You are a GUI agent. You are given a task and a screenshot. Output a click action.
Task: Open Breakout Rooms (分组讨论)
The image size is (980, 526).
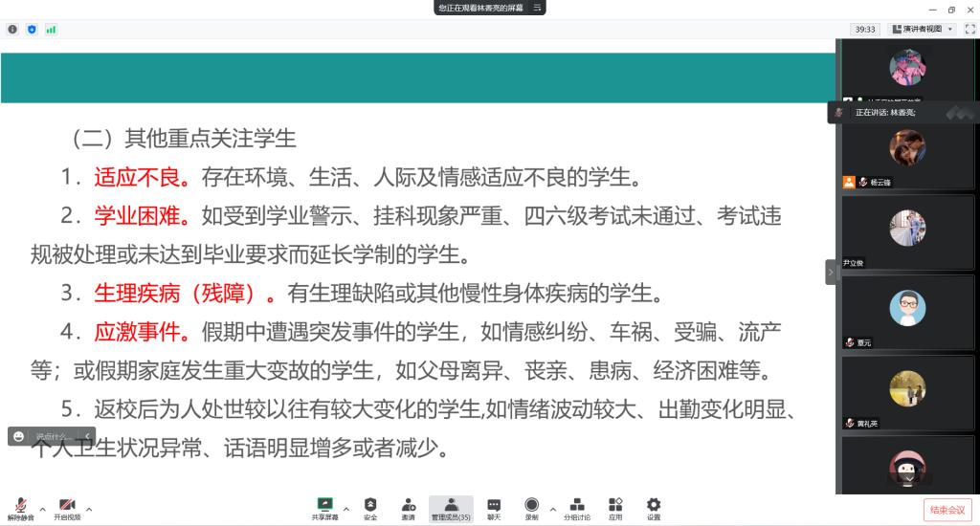[x=576, y=508]
